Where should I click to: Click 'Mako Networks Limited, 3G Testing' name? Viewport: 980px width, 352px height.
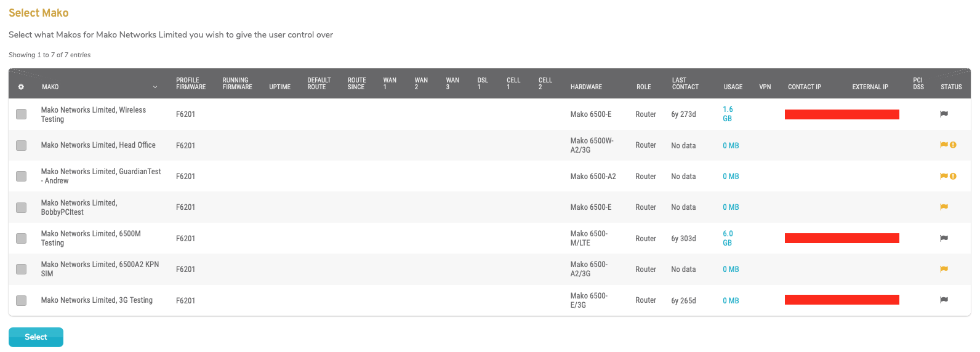pyautogui.click(x=97, y=300)
